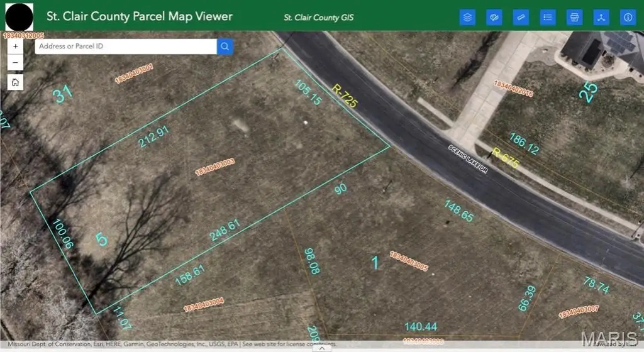Click the Scenic Lake Dr road label

468,159
